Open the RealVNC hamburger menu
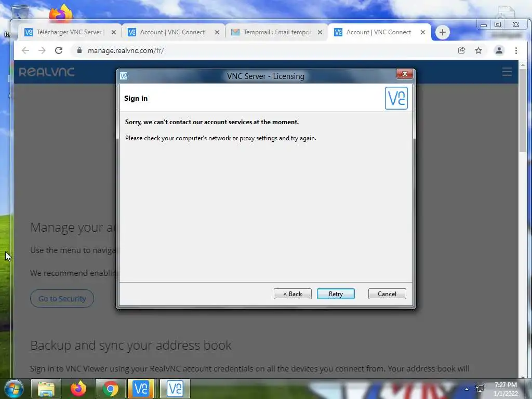532x399 pixels. (x=507, y=72)
